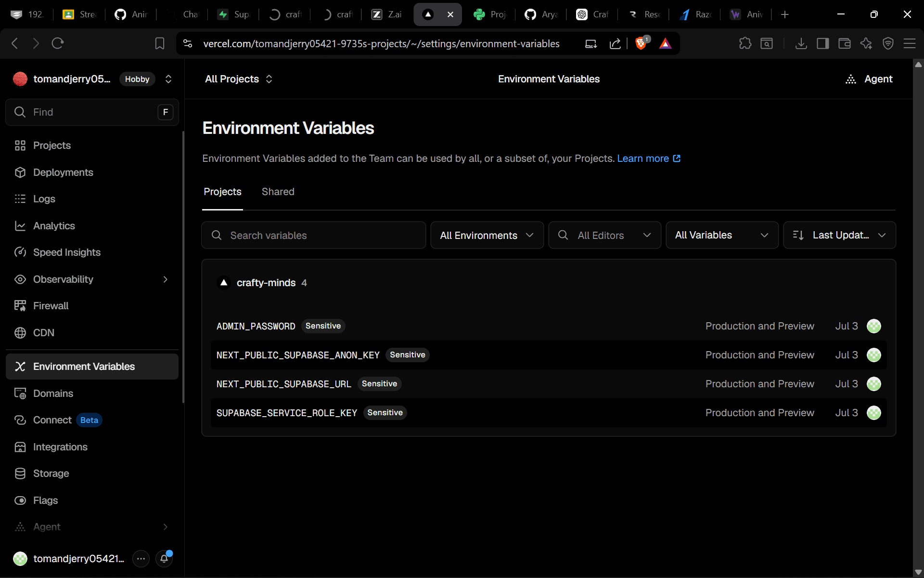Open the Last Updated sort dropdown
Viewport: 924px width, 578px height.
pos(839,235)
